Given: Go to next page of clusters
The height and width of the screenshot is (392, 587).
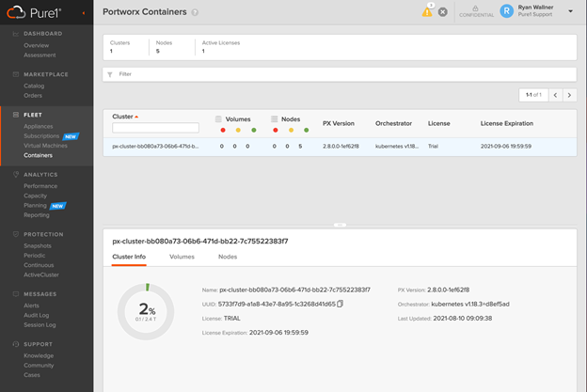Looking at the screenshot, I should (x=568, y=95).
